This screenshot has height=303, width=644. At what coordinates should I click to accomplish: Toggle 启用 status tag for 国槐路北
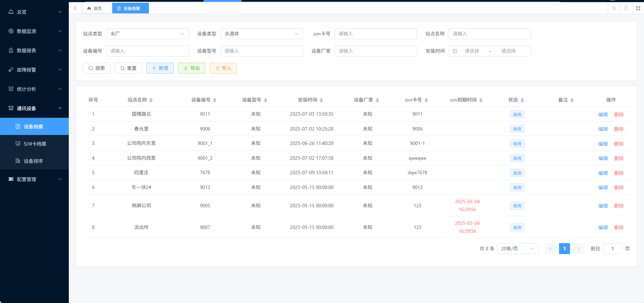517,114
